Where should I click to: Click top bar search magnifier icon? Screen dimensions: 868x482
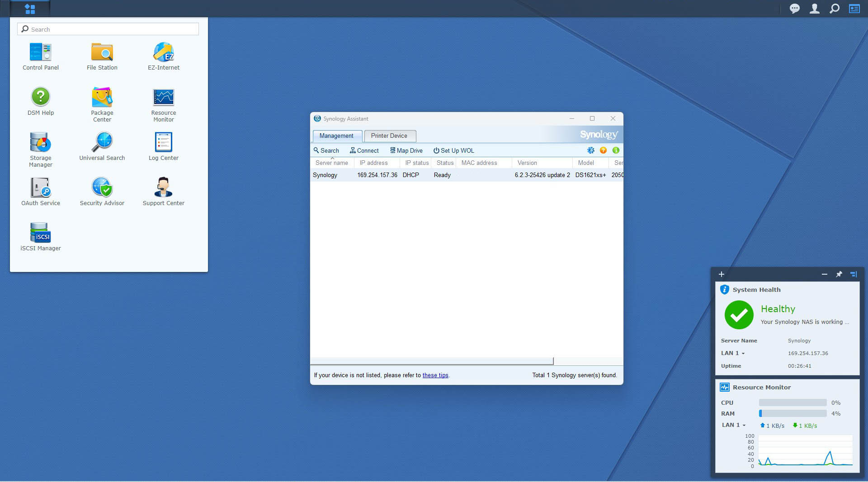click(835, 9)
